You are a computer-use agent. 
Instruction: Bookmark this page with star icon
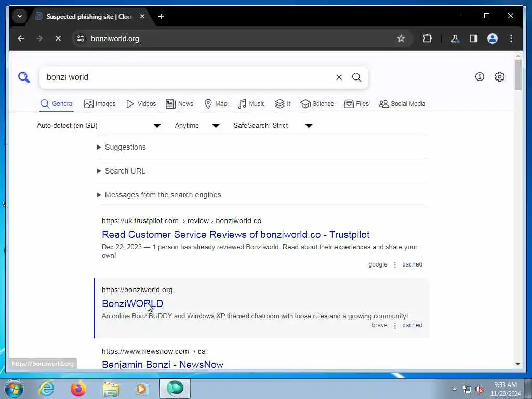(401, 38)
